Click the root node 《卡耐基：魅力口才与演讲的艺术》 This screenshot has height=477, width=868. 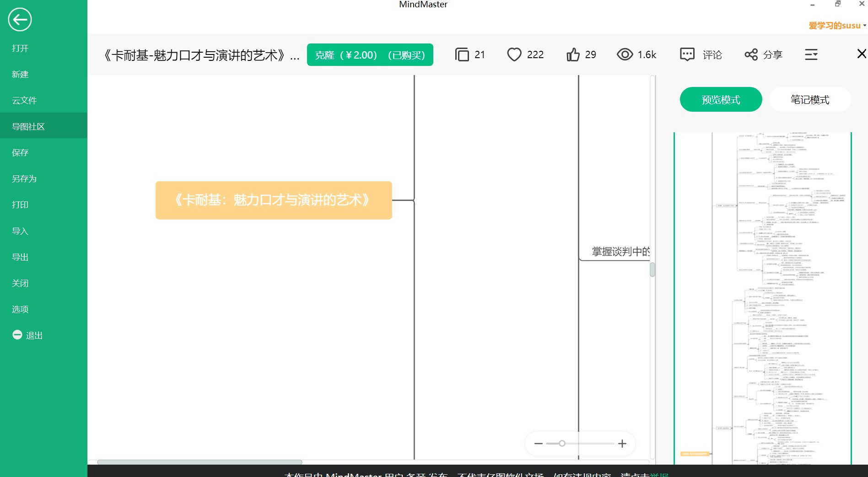[274, 200]
